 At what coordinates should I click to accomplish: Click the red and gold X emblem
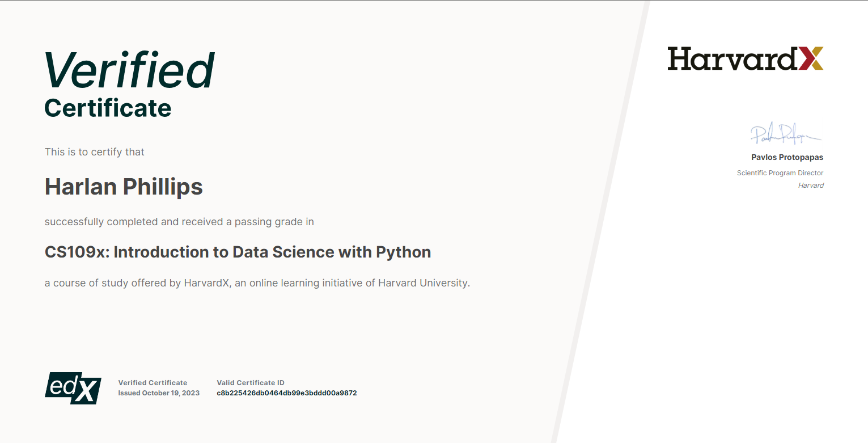pos(810,58)
